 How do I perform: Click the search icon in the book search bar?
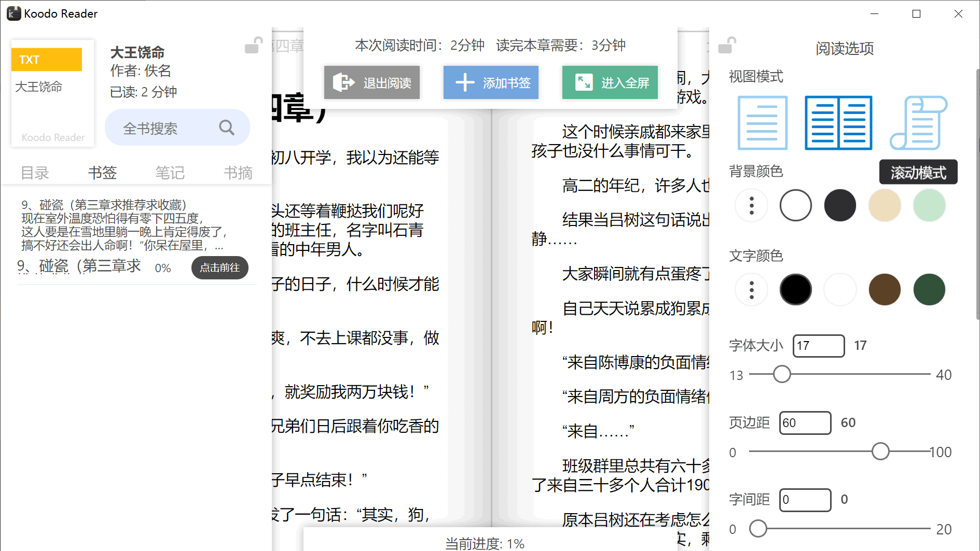[x=226, y=127]
